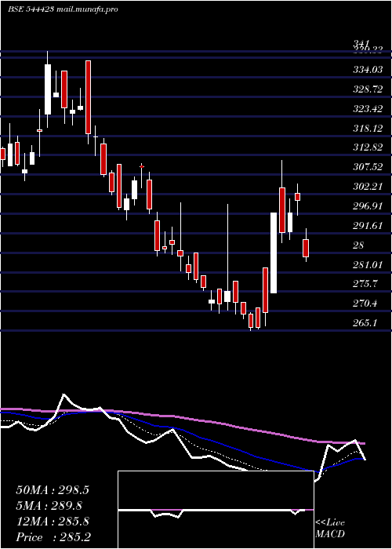This screenshot has height=549, width=392.
Task: Select the 334.03 price level label
Action: tap(368, 70)
